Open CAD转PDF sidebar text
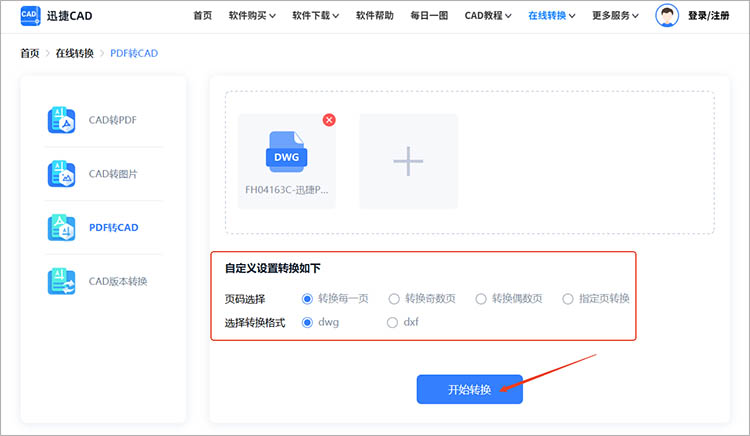 (x=112, y=120)
